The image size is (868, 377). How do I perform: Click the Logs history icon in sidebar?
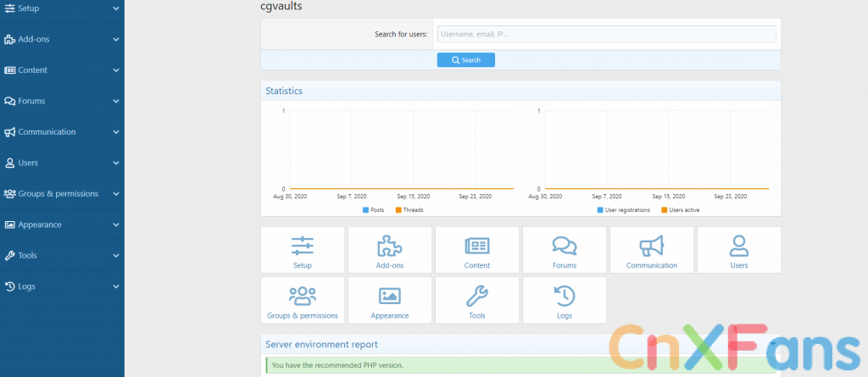10,286
